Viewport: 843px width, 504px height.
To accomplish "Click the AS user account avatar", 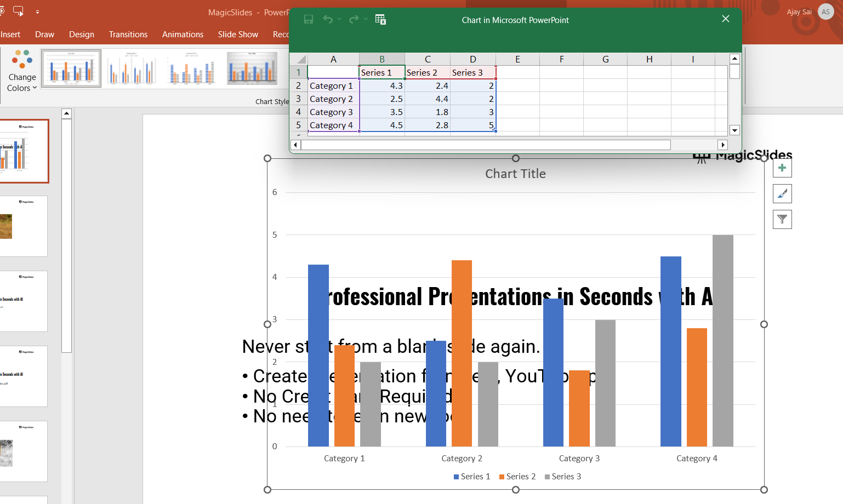I will [x=825, y=12].
